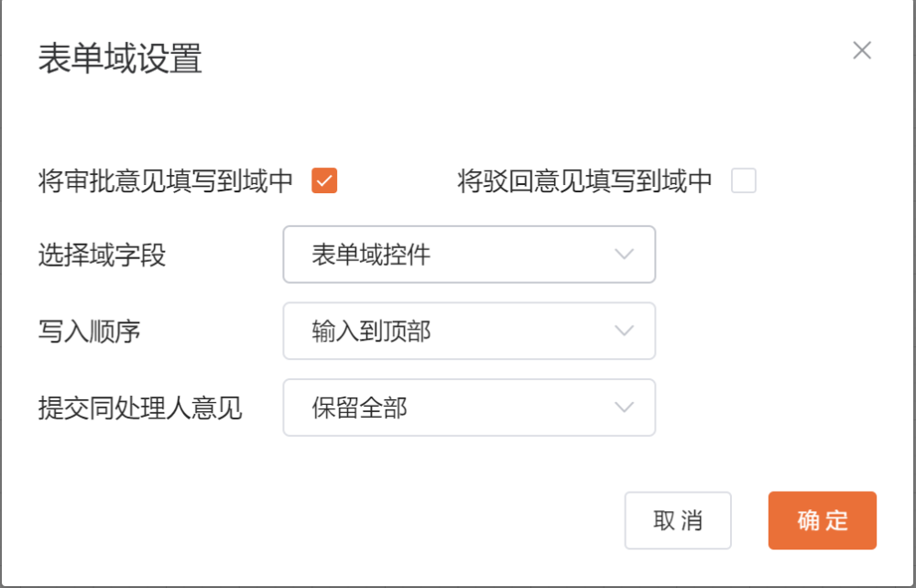
Task: Click the 写入顺序 field label
Action: click(x=89, y=331)
